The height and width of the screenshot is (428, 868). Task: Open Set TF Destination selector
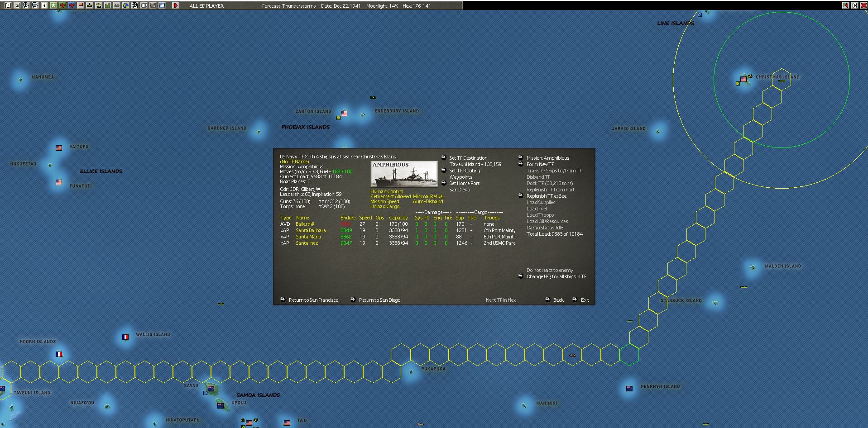(468, 158)
